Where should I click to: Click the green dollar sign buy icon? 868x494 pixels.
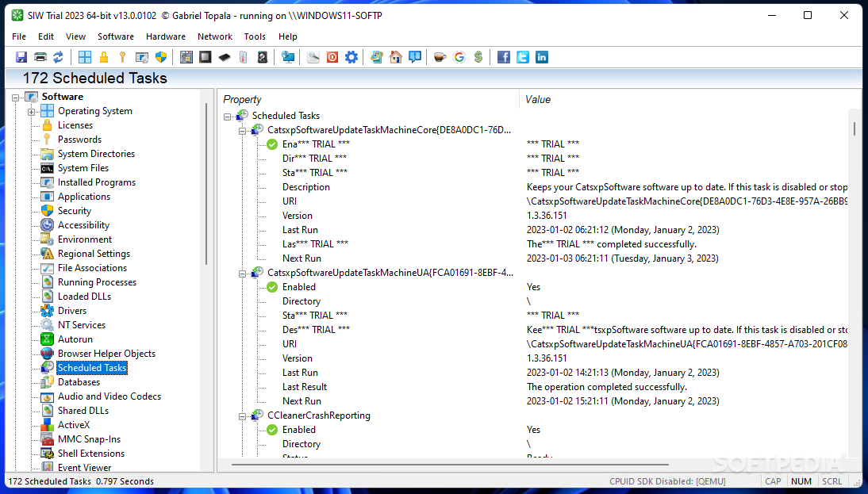point(478,57)
